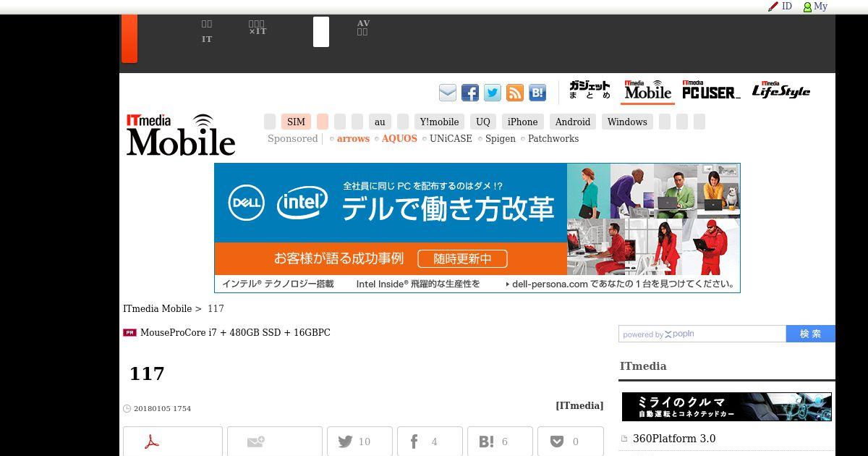The width and height of the screenshot is (868, 456).
Task: Select the UQ category tab
Action: click(483, 122)
